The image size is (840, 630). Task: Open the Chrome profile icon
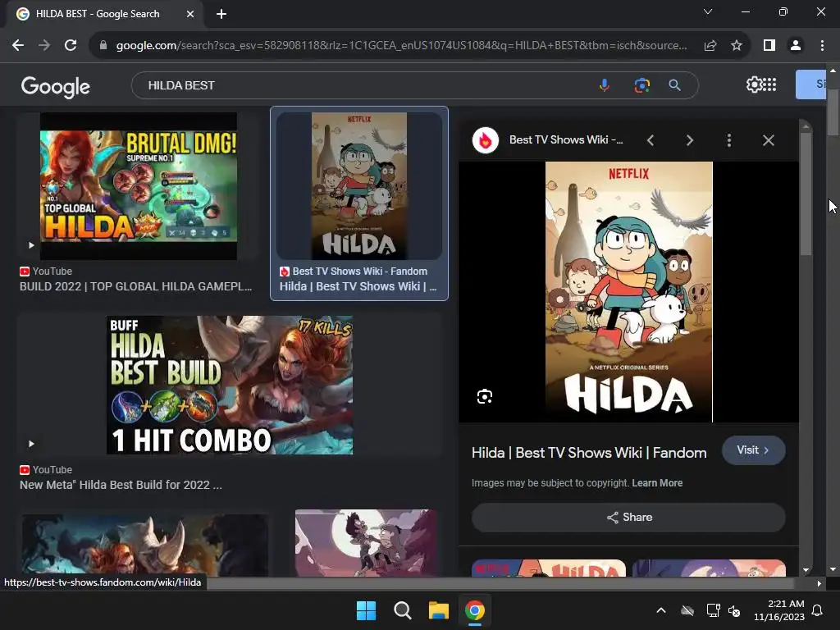[x=796, y=46]
